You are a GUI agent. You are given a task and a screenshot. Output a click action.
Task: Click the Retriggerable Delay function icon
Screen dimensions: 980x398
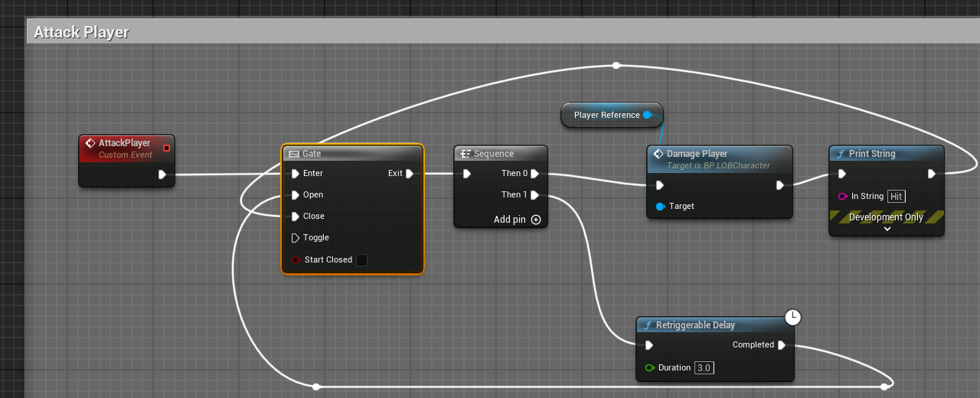tap(648, 325)
